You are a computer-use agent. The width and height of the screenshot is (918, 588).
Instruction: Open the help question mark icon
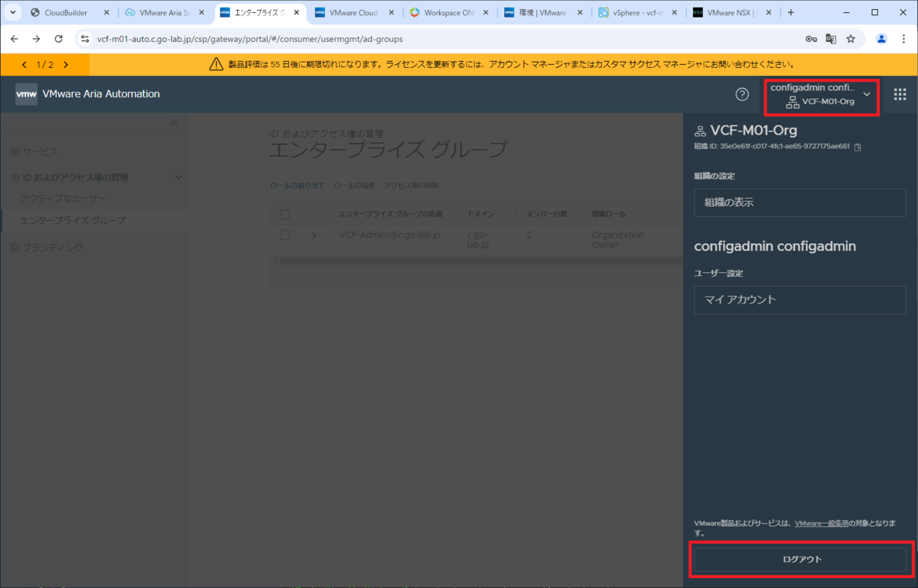[742, 94]
